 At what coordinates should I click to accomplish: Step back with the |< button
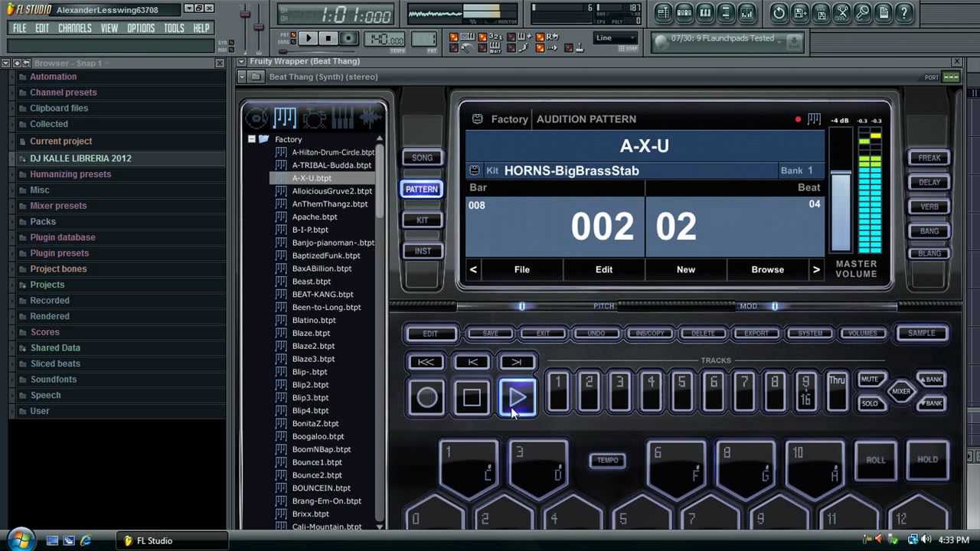click(472, 363)
